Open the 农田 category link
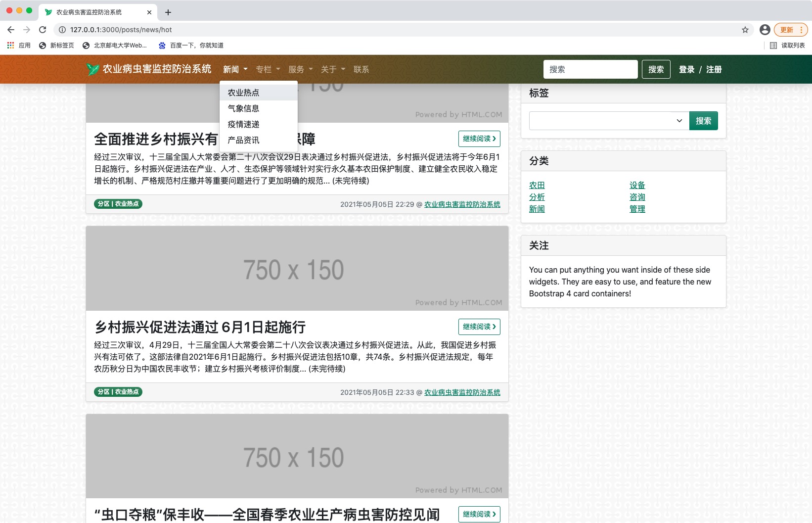 pos(537,185)
